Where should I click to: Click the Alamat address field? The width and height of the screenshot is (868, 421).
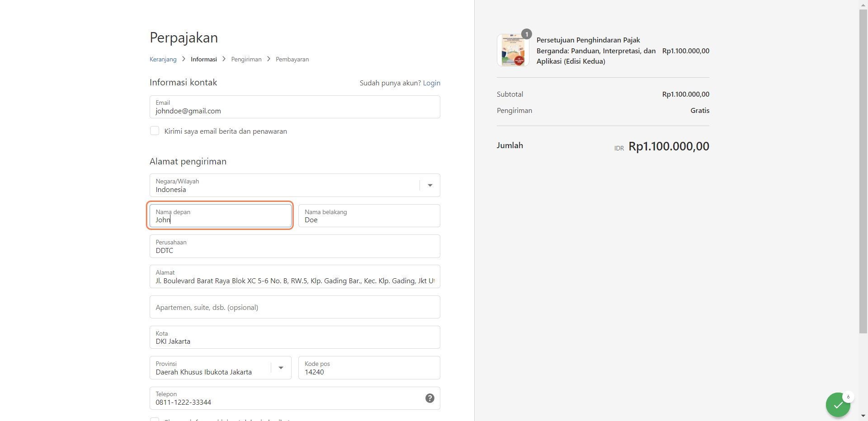(295, 276)
